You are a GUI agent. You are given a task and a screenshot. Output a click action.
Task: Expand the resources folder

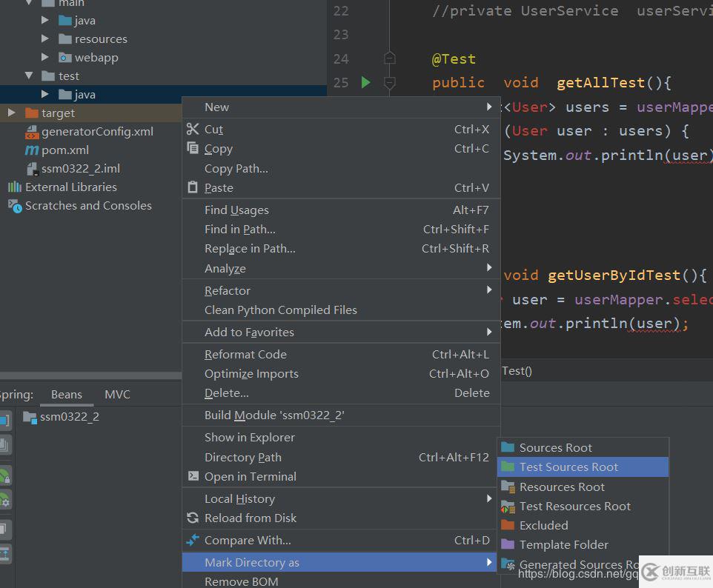pyautogui.click(x=45, y=39)
